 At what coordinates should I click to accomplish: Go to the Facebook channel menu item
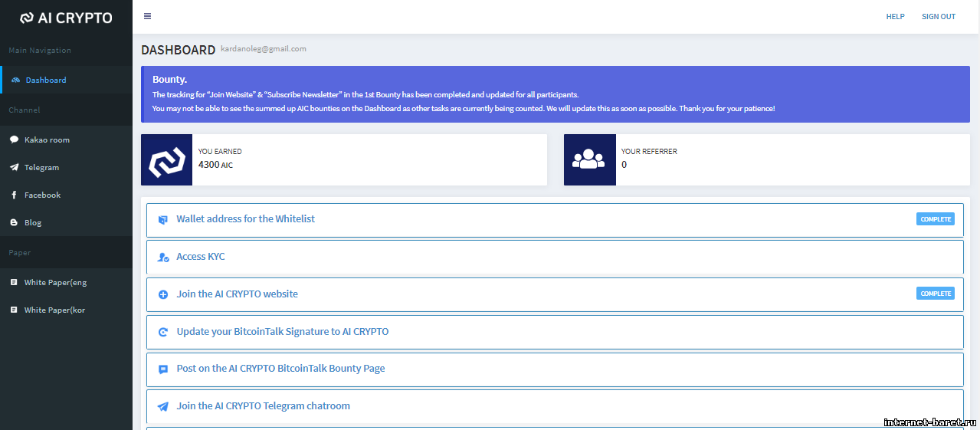point(66,195)
